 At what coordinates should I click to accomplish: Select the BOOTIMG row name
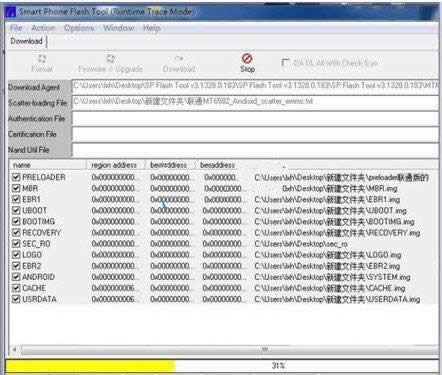(38, 221)
